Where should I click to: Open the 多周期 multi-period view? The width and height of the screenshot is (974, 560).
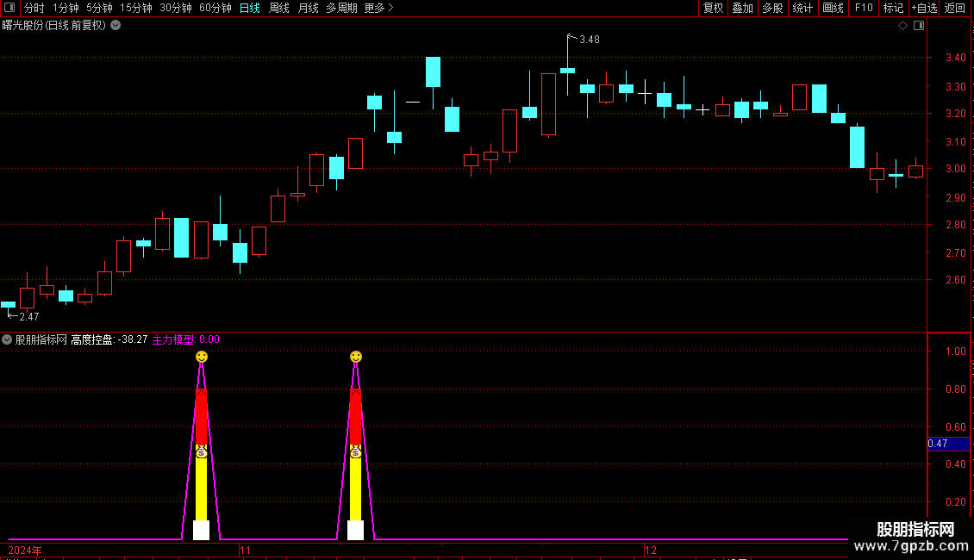point(341,8)
